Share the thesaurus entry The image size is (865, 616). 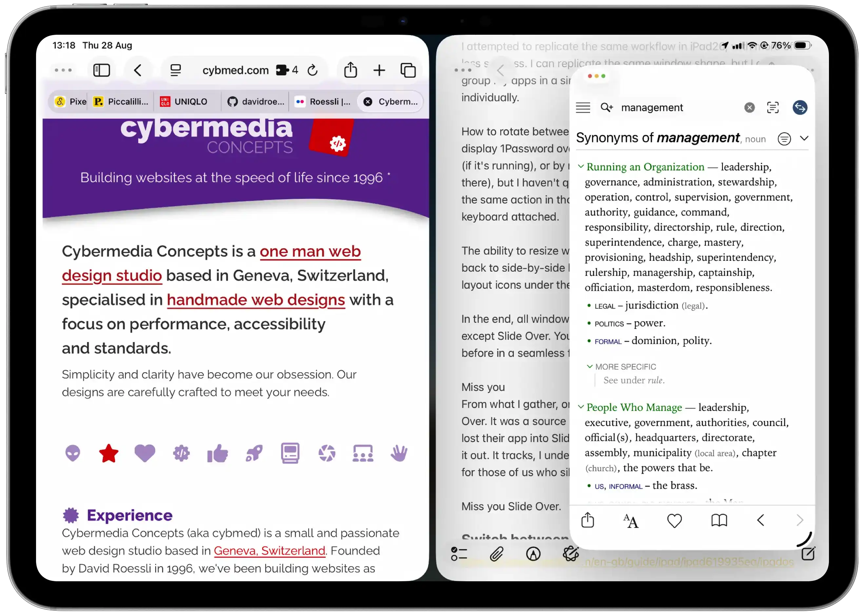coord(587,520)
